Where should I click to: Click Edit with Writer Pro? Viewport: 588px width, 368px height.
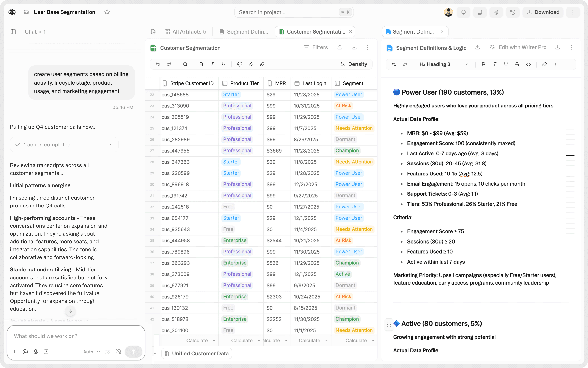click(518, 47)
